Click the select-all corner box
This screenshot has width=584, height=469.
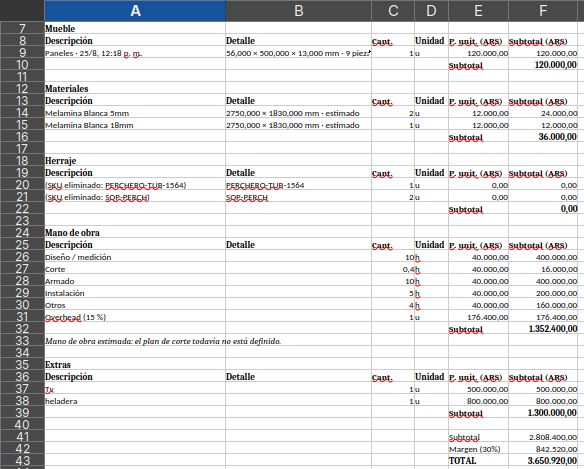[22, 11]
